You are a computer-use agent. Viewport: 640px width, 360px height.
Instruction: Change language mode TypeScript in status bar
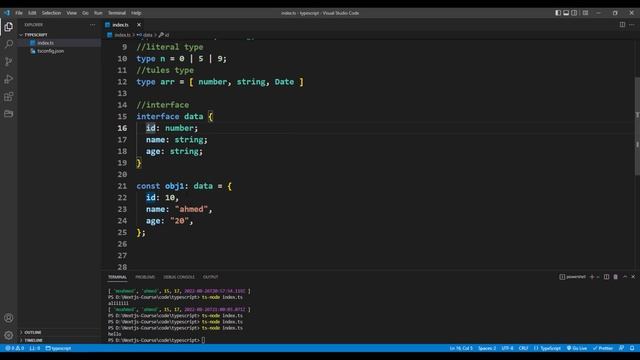[x=551, y=348]
